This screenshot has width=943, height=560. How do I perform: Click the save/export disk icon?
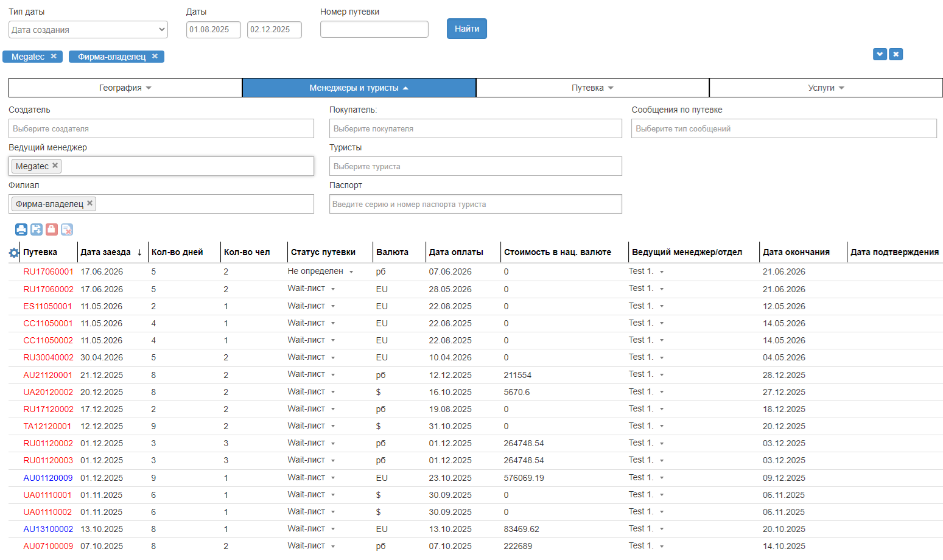point(37,229)
